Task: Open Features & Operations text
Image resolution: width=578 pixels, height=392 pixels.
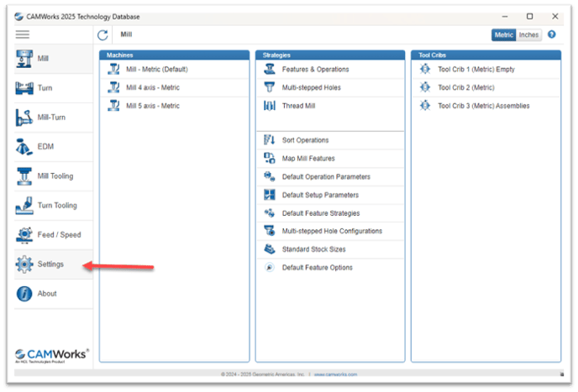Action: click(x=316, y=70)
